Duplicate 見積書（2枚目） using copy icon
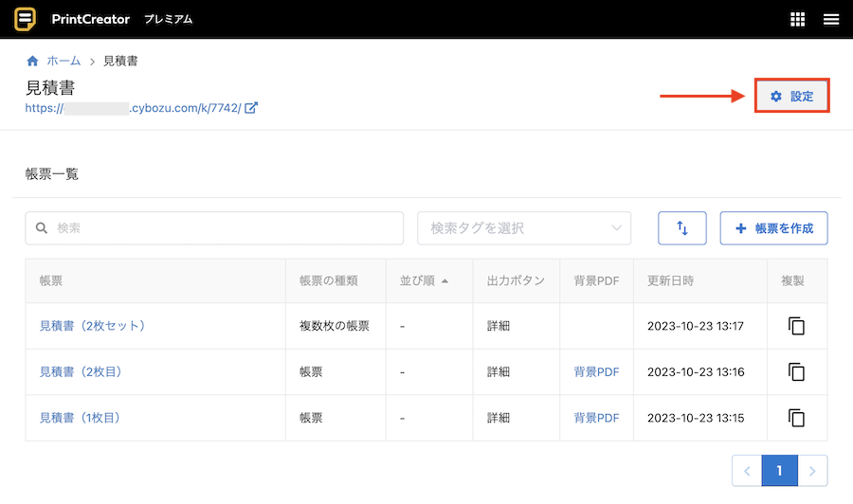Screen dimensions: 853x504 (797, 371)
